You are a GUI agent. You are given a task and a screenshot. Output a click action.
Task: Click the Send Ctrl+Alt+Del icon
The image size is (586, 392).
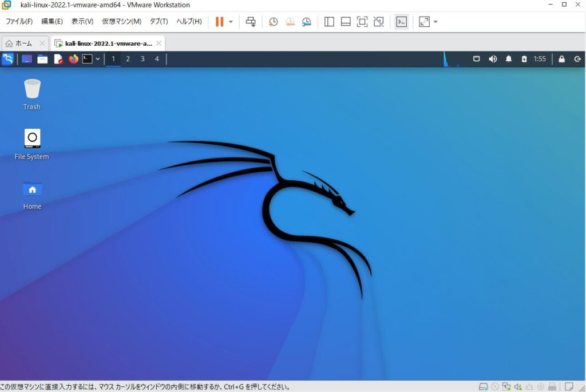(x=251, y=22)
